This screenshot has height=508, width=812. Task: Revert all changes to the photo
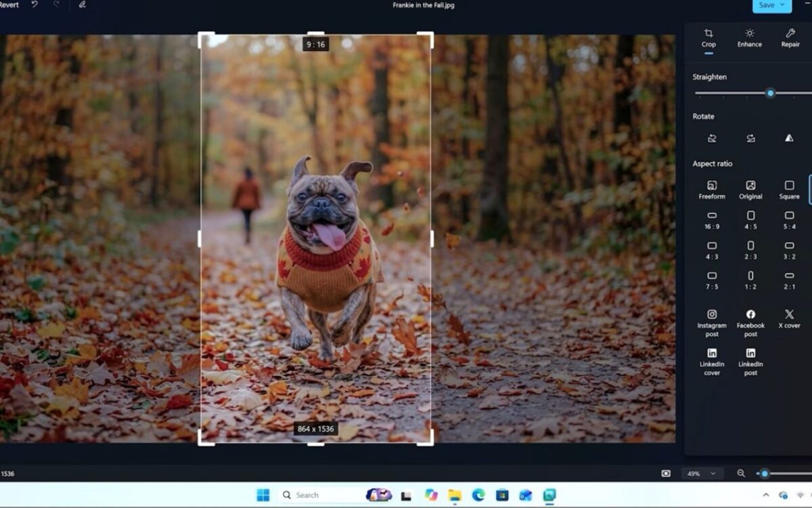click(x=9, y=5)
